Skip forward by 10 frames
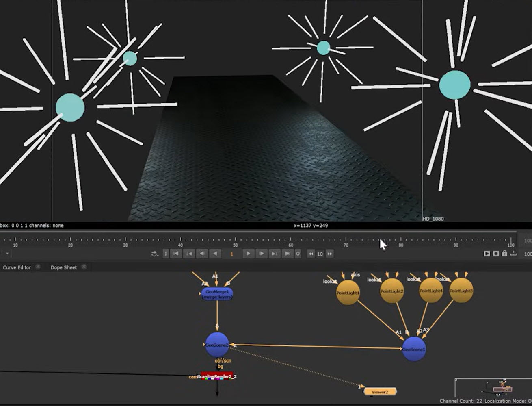The height and width of the screenshot is (406, 532). click(330, 254)
